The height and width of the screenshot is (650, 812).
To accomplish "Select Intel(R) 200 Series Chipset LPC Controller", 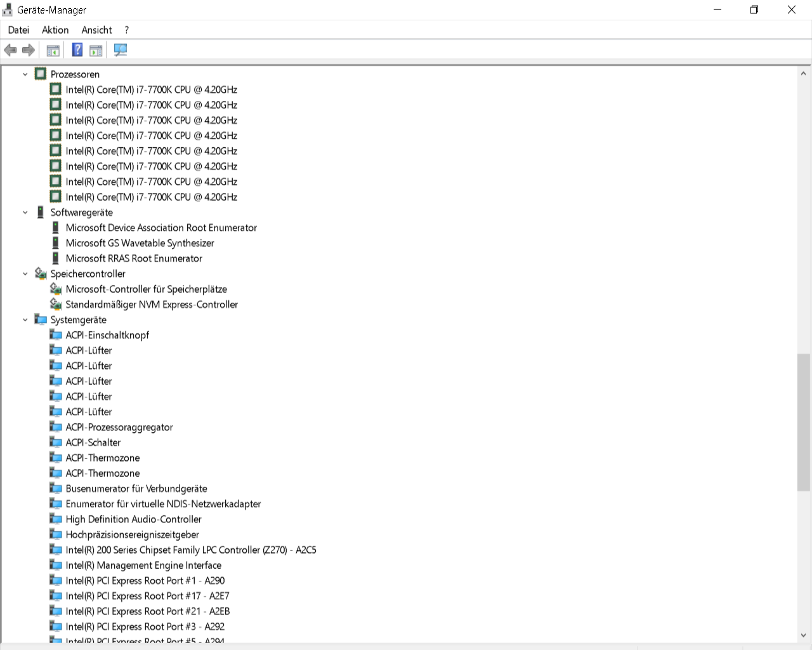I will click(x=191, y=550).
